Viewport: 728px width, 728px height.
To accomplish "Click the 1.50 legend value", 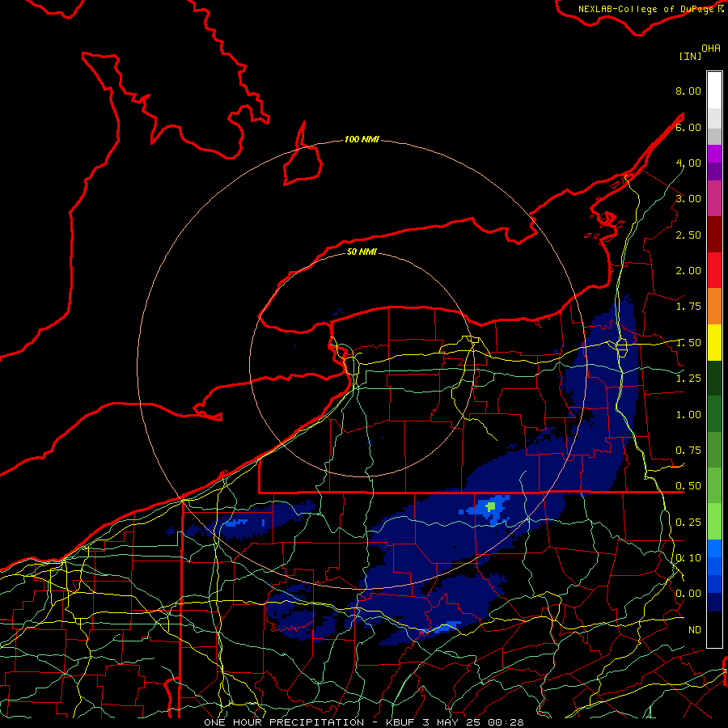I will 688,343.
